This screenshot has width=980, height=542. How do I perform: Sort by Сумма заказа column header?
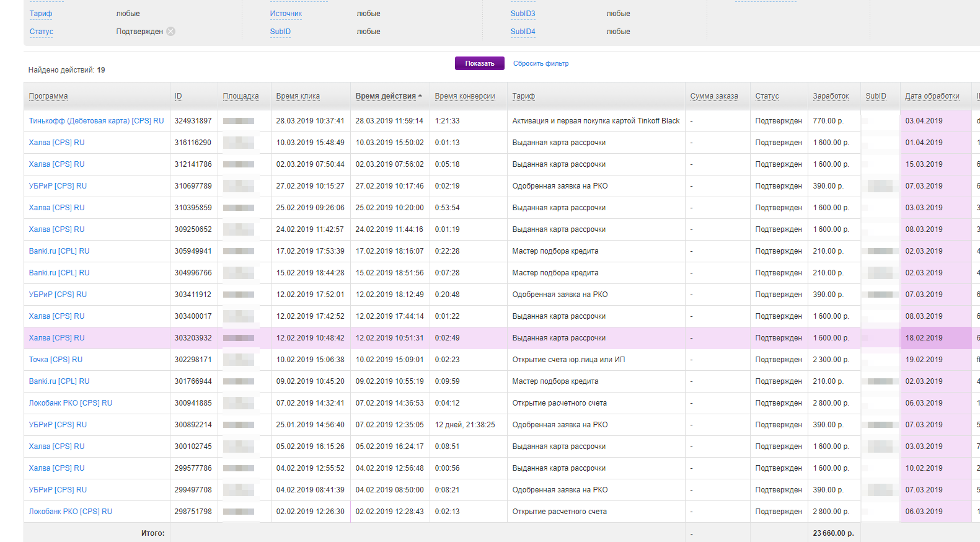pyautogui.click(x=714, y=96)
